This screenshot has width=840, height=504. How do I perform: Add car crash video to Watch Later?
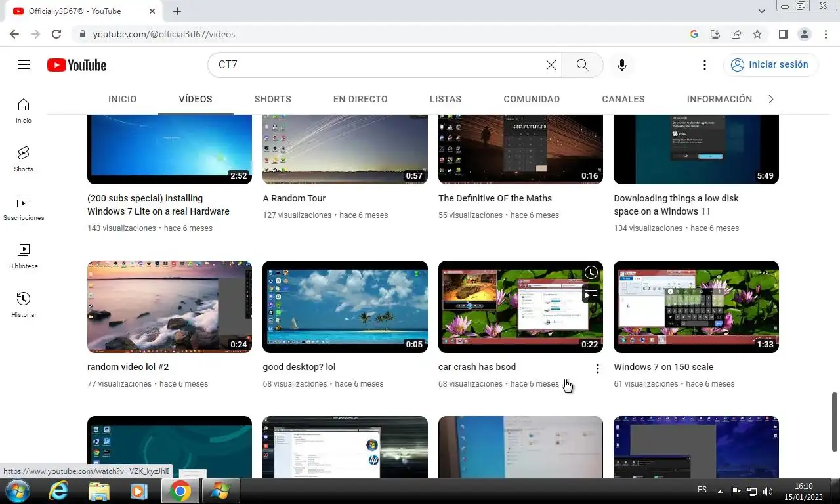[x=591, y=272]
